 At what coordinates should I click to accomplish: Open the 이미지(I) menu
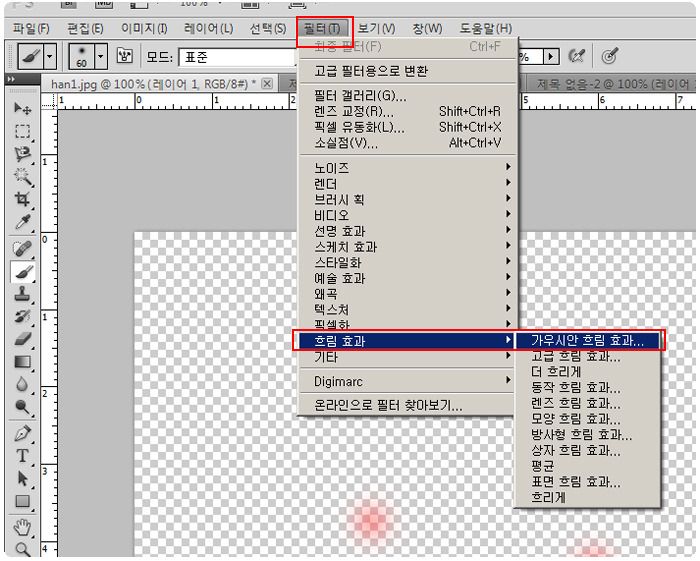144,29
